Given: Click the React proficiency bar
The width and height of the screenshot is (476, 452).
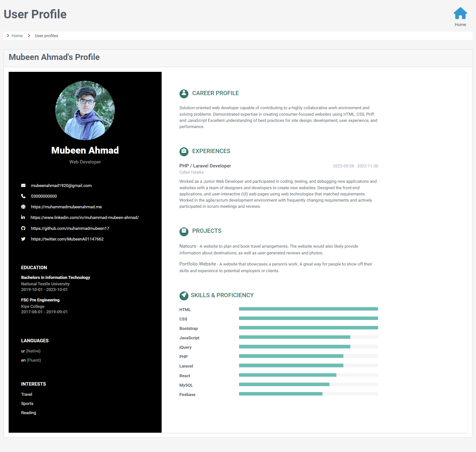Looking at the screenshot, I should tap(308, 375).
